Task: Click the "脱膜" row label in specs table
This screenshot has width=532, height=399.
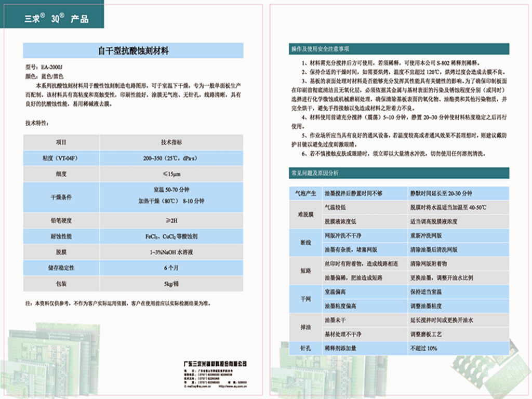Action: point(61,252)
